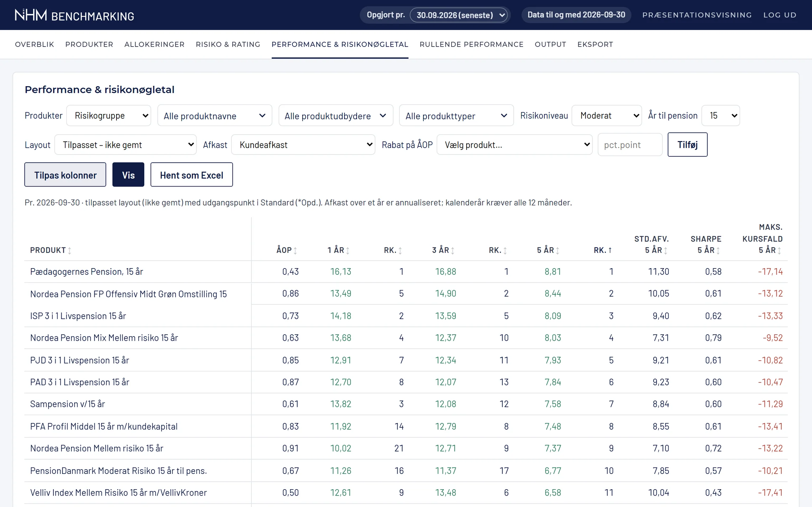
Task: Toggle sort on RK. next to 5 ÅR
Action: (603, 250)
